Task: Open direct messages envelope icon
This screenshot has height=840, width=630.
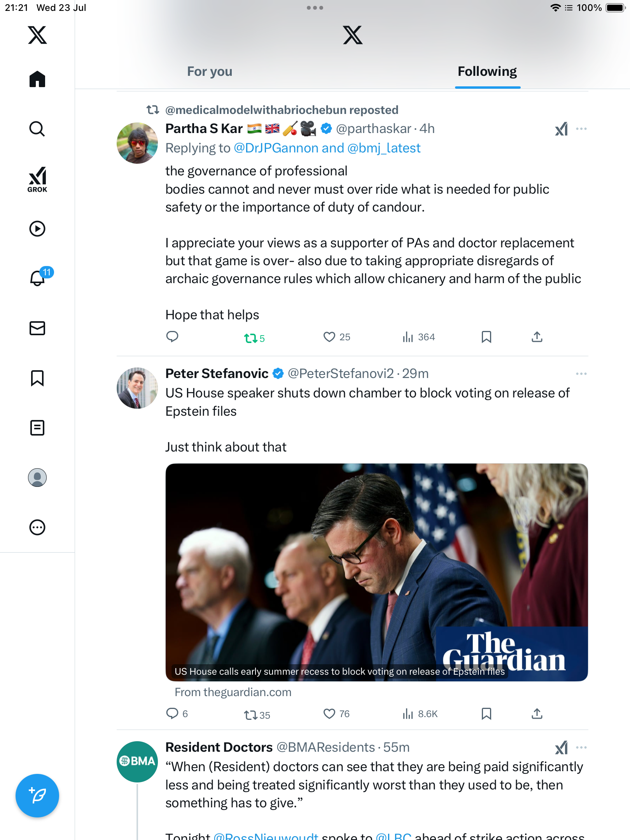Action: click(x=37, y=328)
